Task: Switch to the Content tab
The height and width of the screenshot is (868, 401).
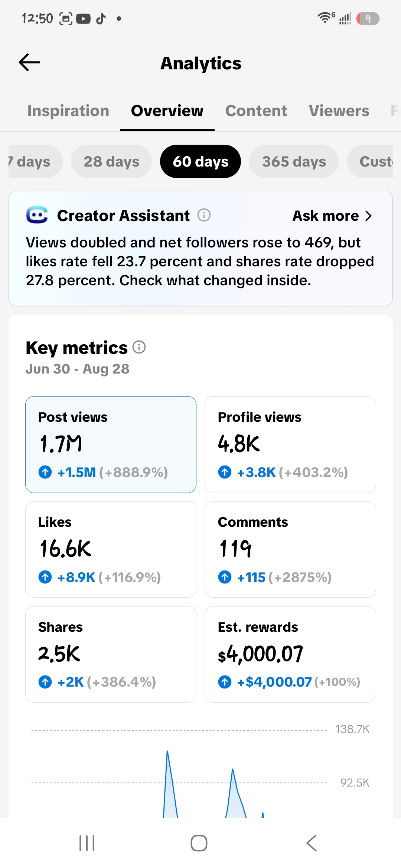Action: click(256, 111)
